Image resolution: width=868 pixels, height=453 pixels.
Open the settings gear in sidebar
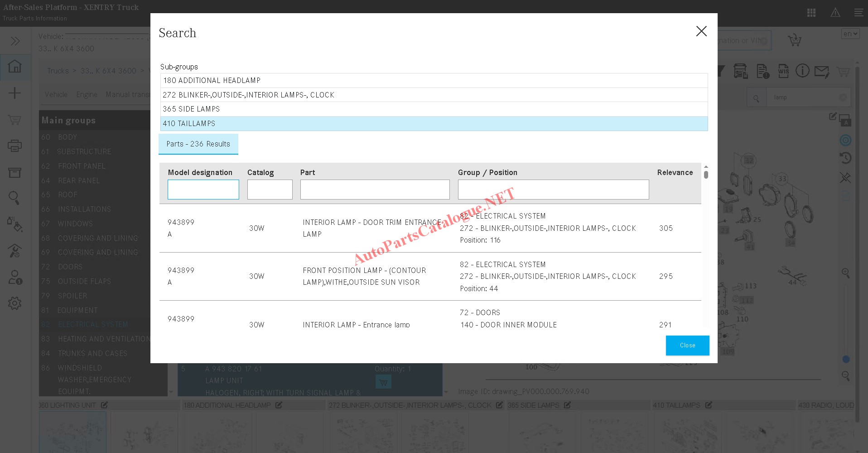point(15,303)
